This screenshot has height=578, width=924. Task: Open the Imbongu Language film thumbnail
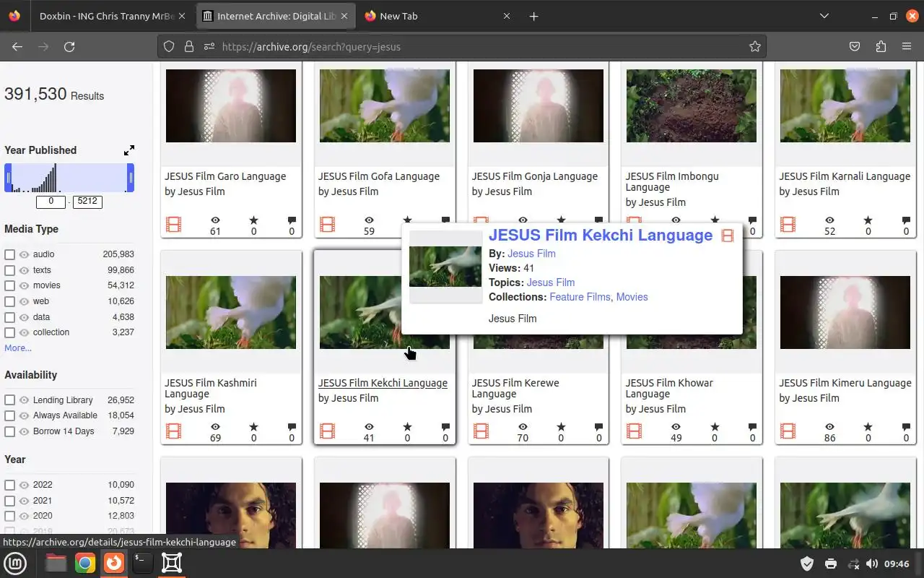click(692, 105)
